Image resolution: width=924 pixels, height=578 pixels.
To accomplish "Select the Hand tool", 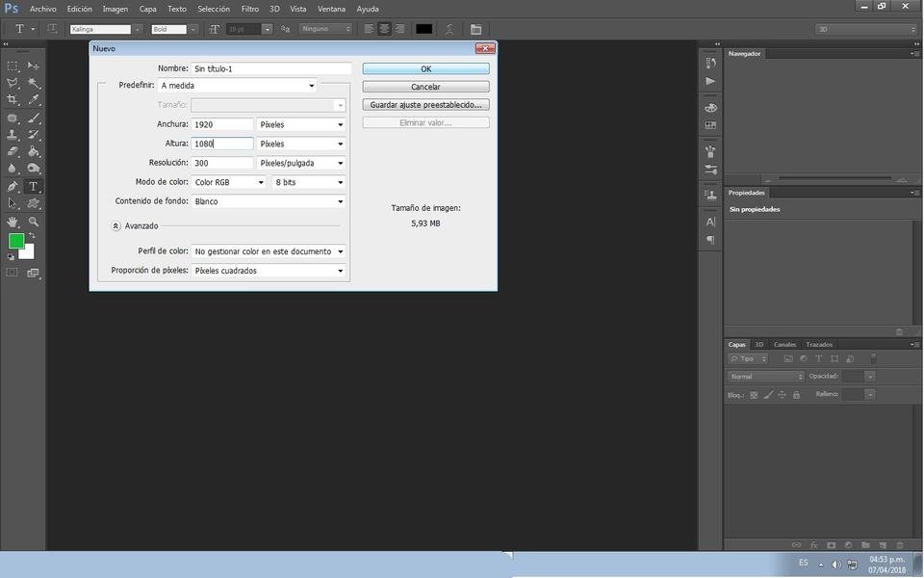I will (13, 222).
